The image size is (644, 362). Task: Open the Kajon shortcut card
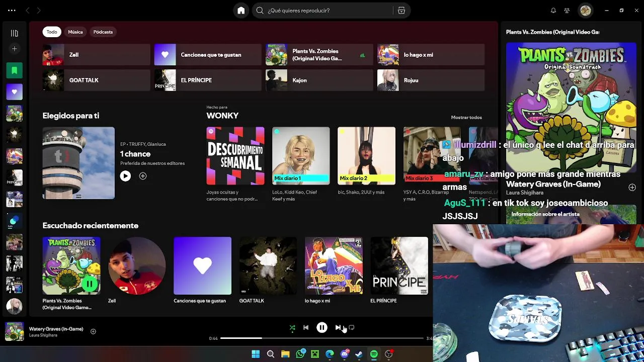319,80
